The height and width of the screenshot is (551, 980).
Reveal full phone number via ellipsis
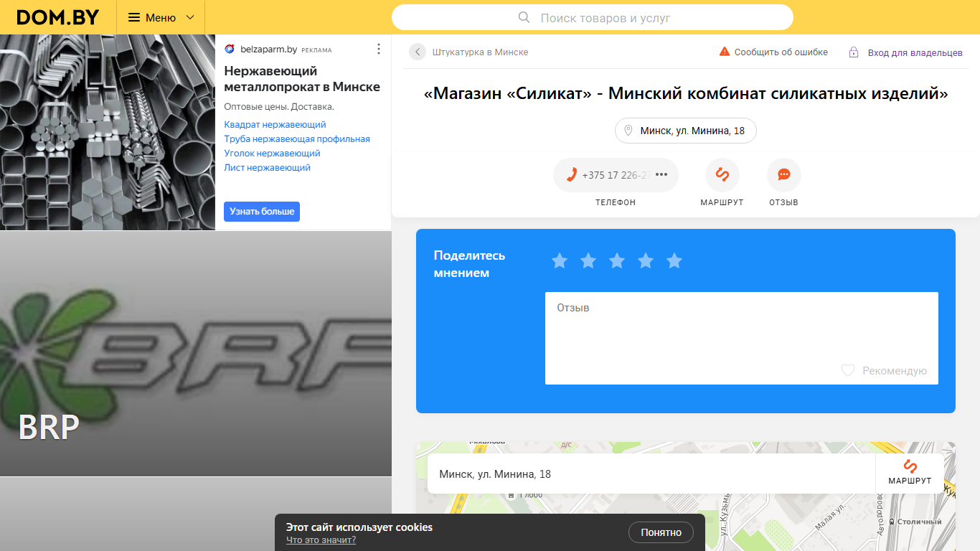pyautogui.click(x=661, y=175)
